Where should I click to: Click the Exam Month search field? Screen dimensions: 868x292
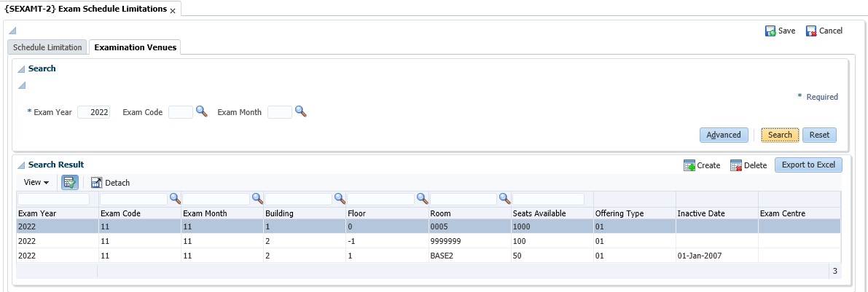coord(280,112)
